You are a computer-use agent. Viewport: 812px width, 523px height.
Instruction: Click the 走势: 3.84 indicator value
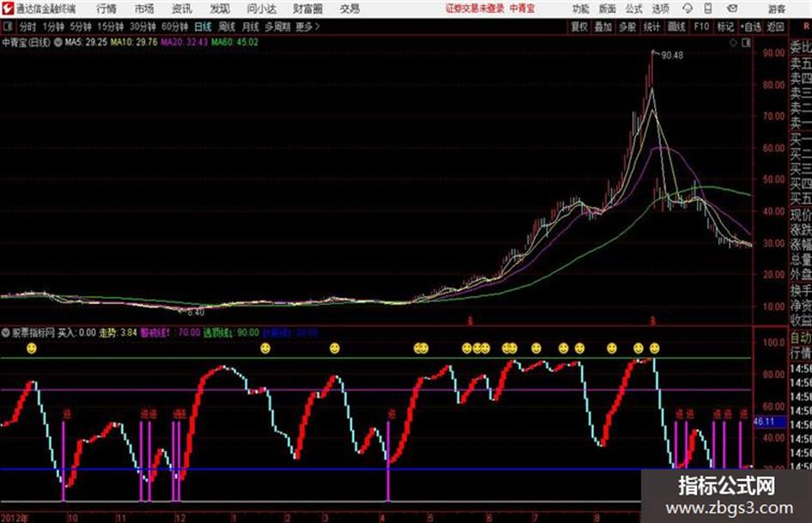coord(118,333)
